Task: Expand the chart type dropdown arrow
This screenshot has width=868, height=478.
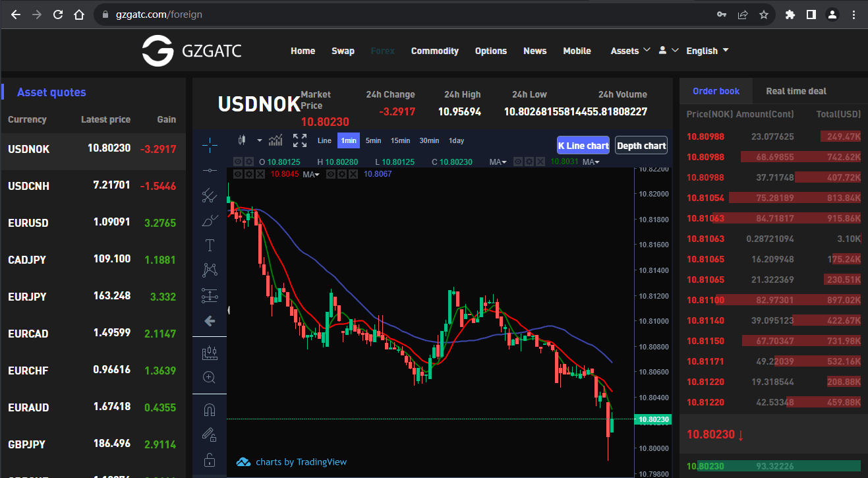Action: 260,140
